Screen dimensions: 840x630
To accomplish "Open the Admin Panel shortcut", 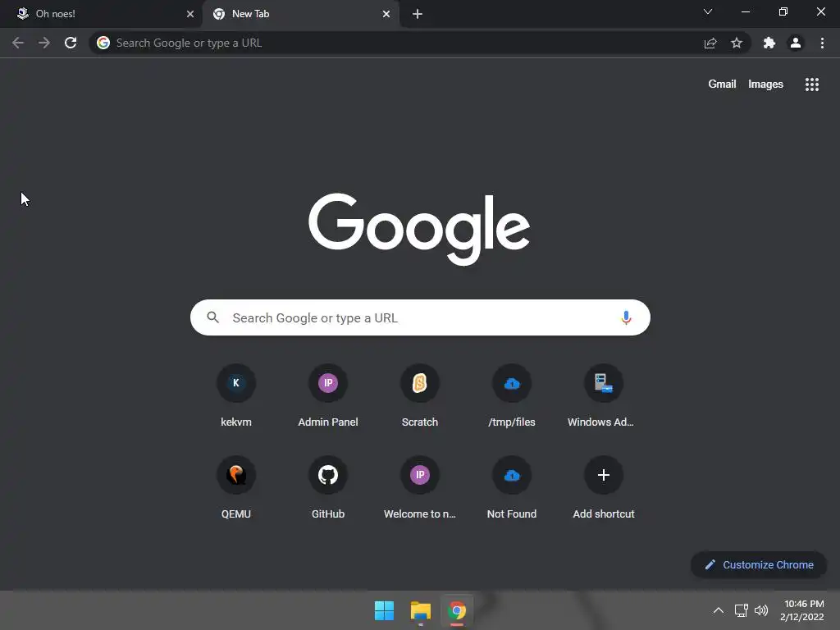I will tap(328, 395).
